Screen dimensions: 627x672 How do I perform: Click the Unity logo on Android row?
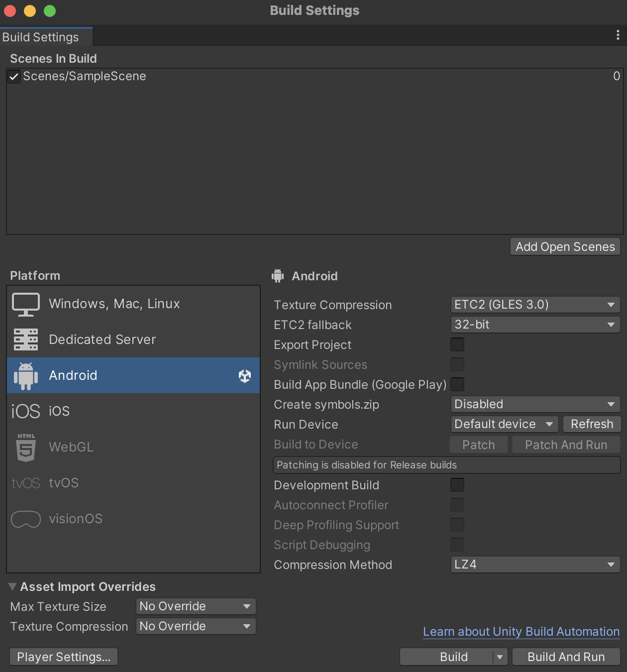245,376
